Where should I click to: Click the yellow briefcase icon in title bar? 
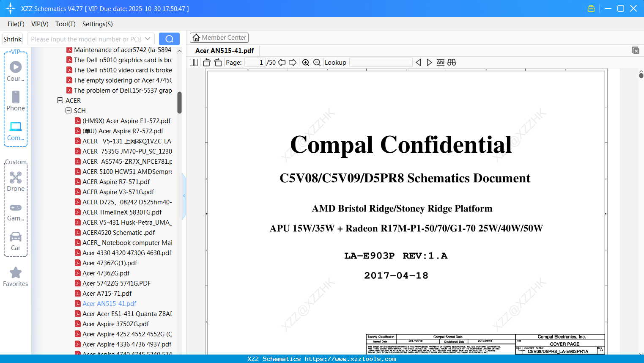(x=591, y=8)
